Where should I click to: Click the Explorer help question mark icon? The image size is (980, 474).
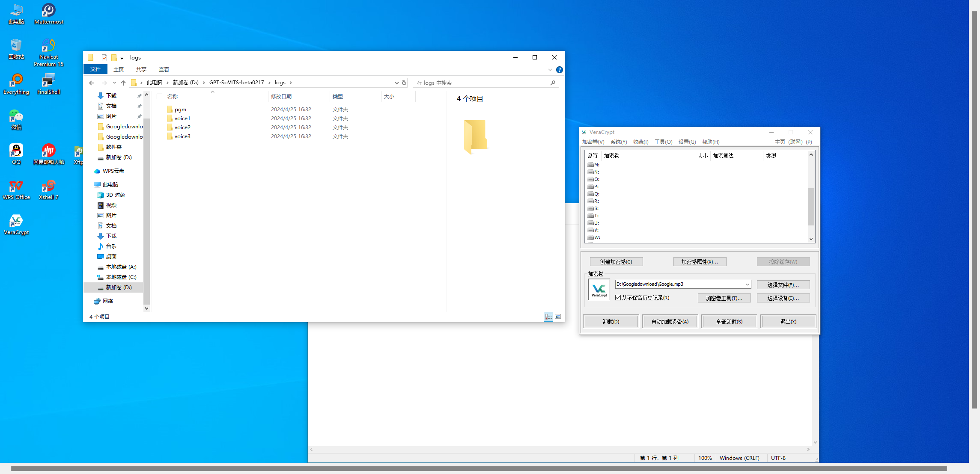[559, 70]
